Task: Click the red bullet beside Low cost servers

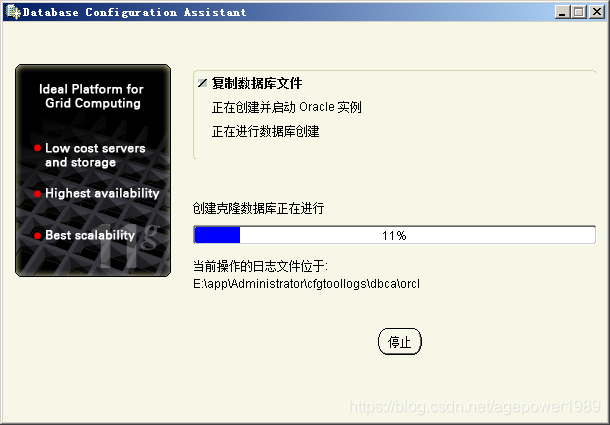Action: pyautogui.click(x=38, y=148)
